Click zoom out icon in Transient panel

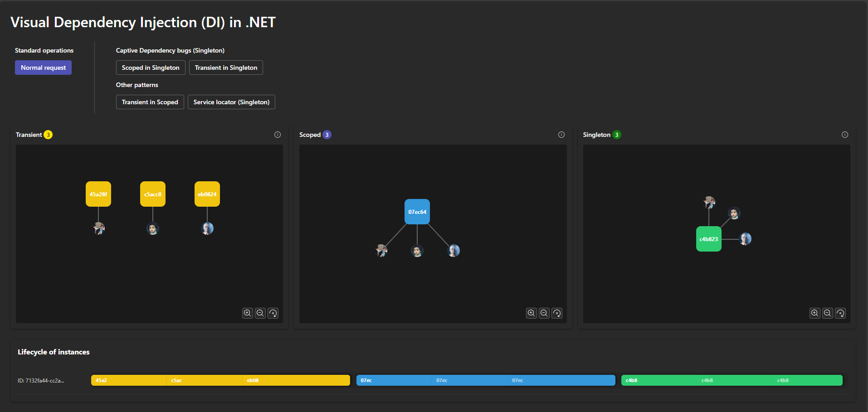(x=260, y=313)
